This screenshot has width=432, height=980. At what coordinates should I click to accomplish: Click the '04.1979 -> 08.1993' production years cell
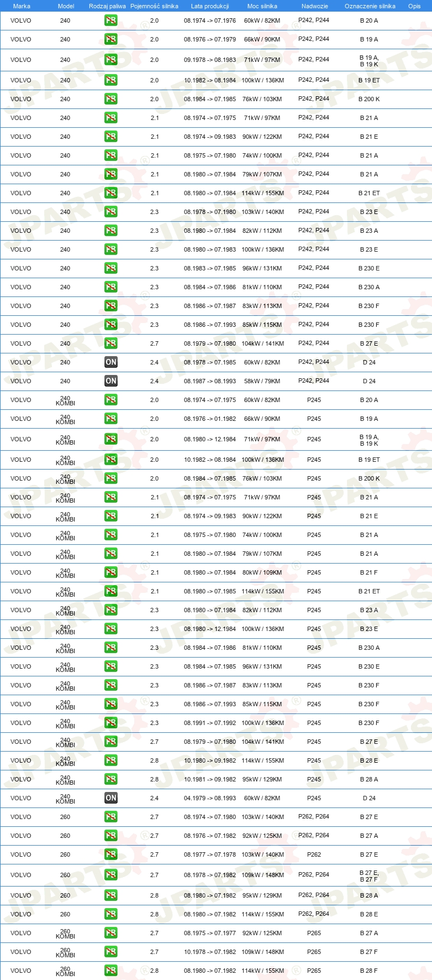[210, 798]
